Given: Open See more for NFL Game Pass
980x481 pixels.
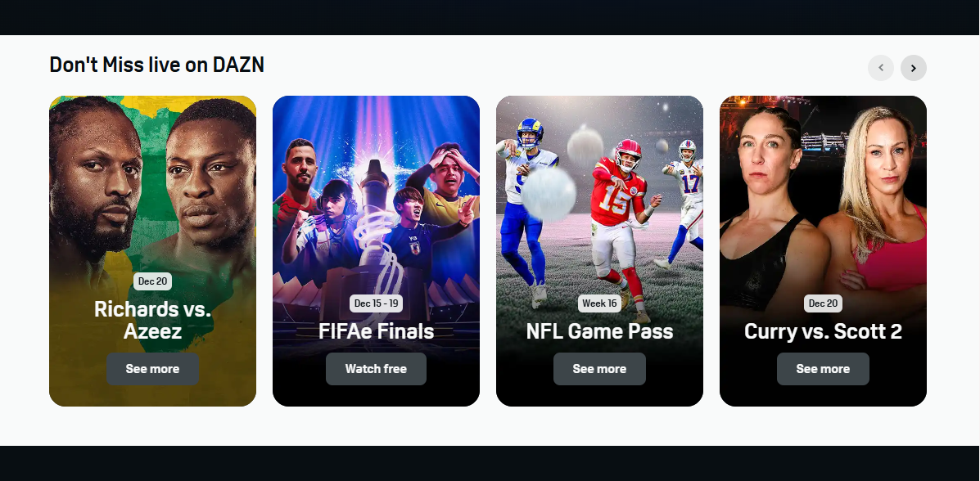Looking at the screenshot, I should tap(599, 369).
